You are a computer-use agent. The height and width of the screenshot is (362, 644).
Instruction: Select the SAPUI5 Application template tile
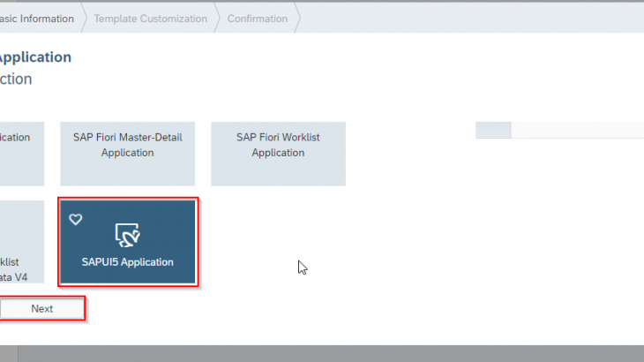(x=128, y=242)
